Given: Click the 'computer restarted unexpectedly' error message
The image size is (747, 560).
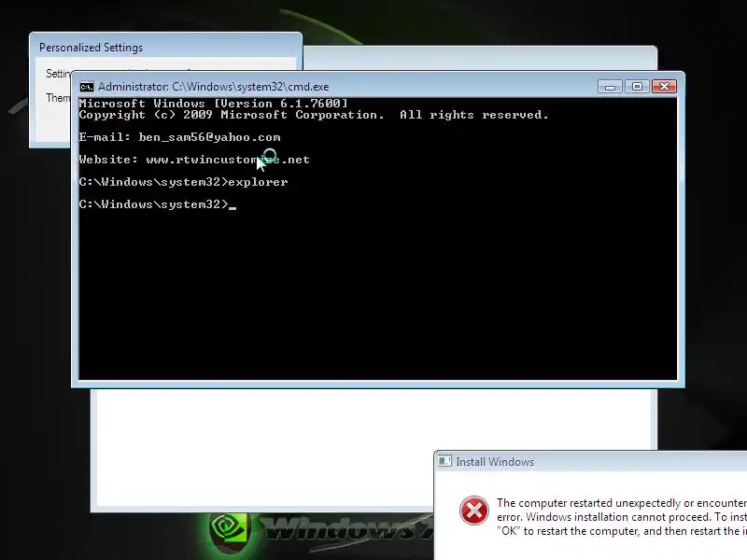Looking at the screenshot, I should point(622,517).
